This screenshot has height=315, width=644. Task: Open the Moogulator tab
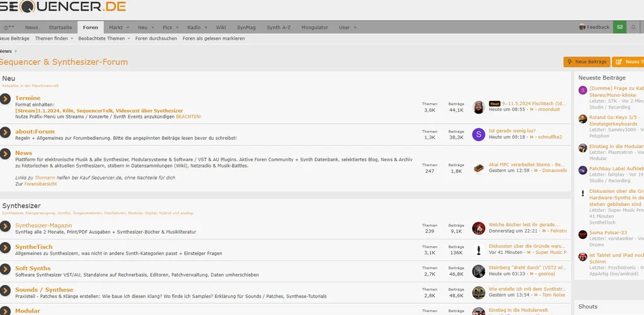point(314,28)
